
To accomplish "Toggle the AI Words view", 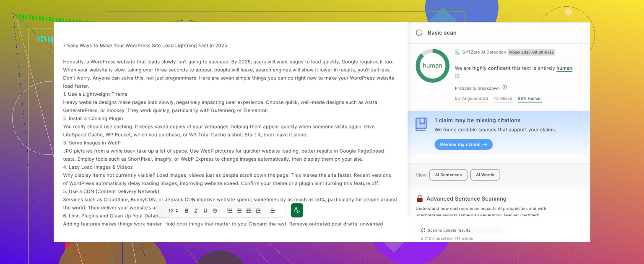I will click(x=485, y=175).
